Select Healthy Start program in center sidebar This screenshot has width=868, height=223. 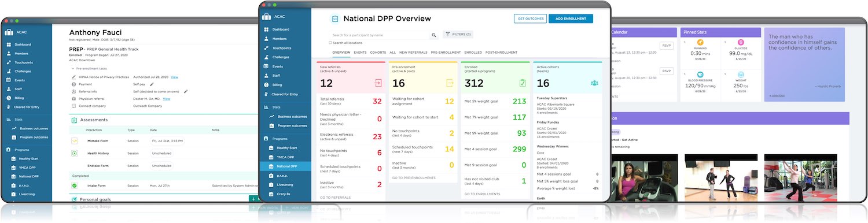(288, 148)
